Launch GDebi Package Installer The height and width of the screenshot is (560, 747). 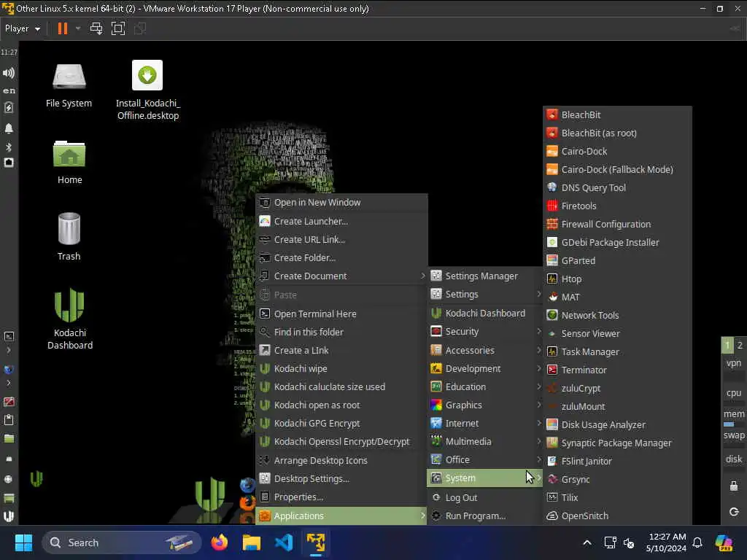(617, 242)
